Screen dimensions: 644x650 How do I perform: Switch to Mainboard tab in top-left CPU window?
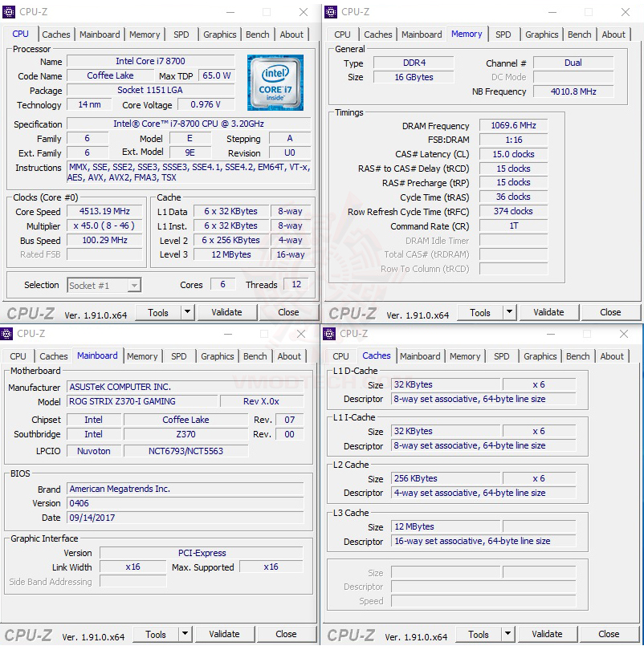point(100,35)
